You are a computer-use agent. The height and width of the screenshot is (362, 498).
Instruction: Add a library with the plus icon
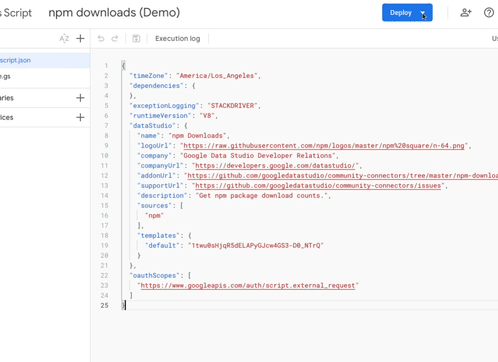tap(80, 98)
